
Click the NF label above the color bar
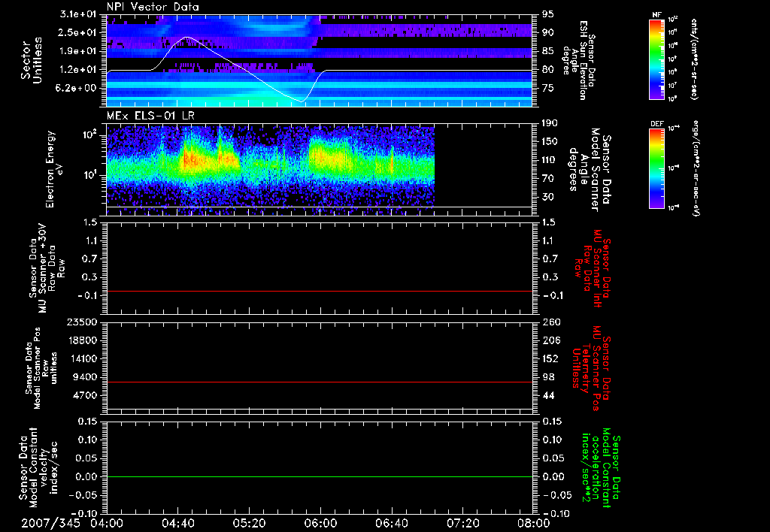(x=656, y=15)
